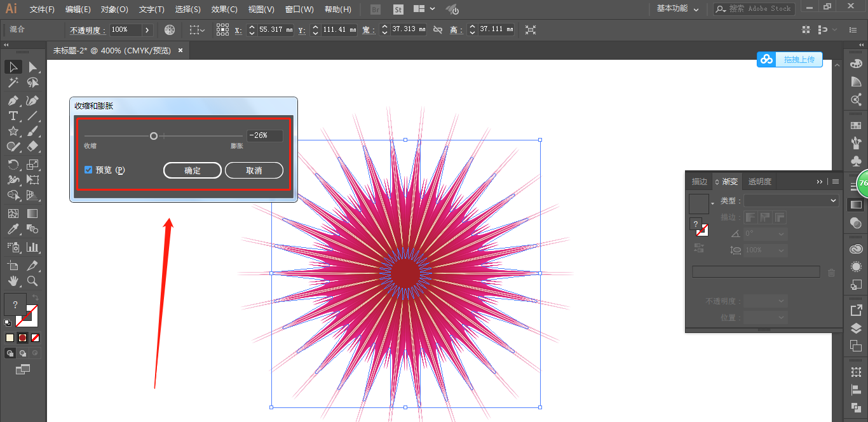The width and height of the screenshot is (868, 422).
Task: Open the gradient swatch preset dropdown arrow
Action: coord(713,203)
